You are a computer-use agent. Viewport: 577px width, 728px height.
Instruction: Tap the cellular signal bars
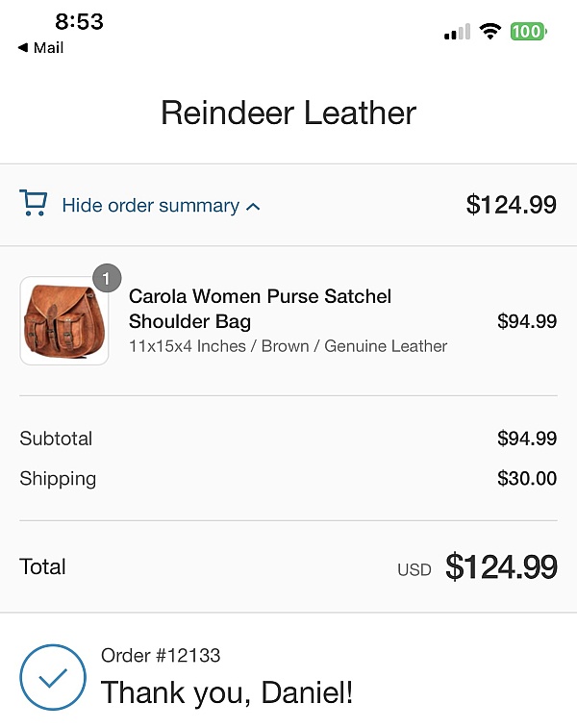tap(457, 32)
